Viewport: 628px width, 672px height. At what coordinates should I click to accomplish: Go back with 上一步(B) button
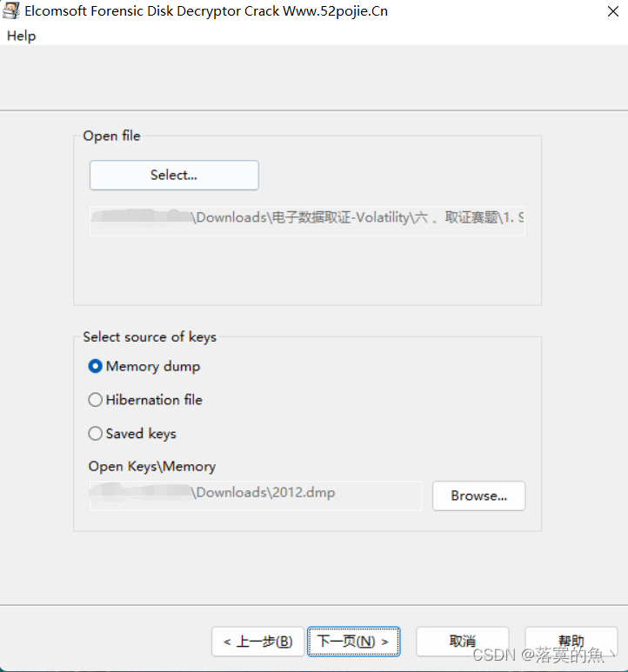click(x=257, y=642)
